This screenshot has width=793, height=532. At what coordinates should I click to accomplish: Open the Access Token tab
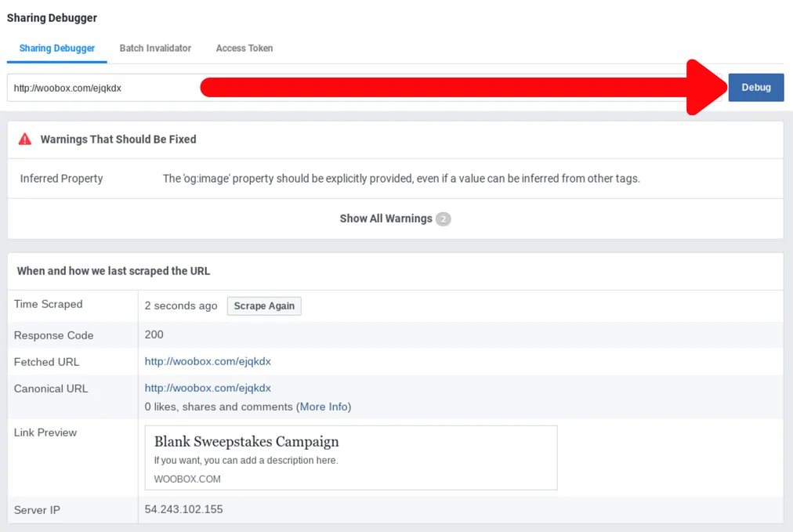click(x=244, y=48)
